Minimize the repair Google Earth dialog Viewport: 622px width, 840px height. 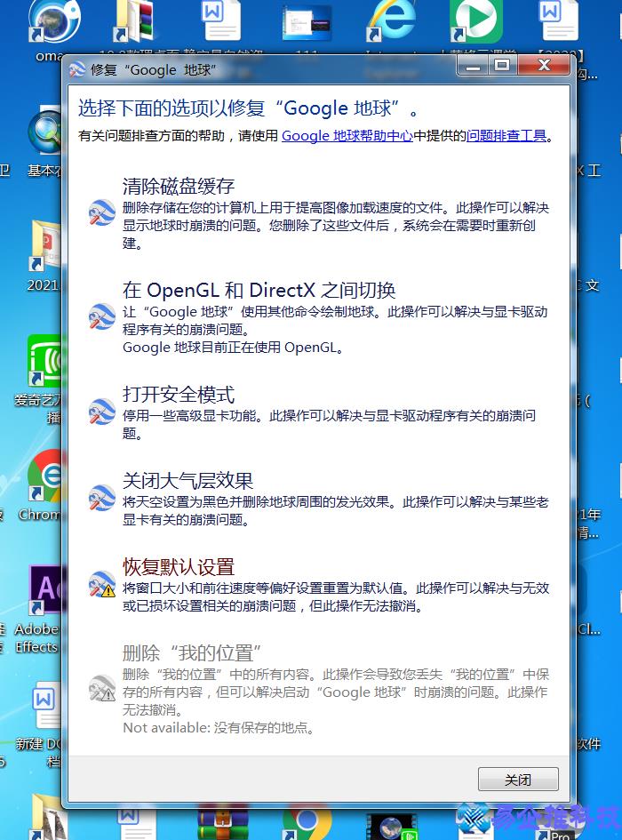coord(473,66)
